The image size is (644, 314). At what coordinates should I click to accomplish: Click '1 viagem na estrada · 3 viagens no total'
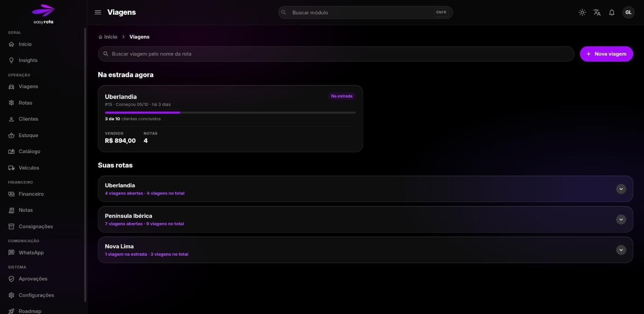pyautogui.click(x=146, y=254)
